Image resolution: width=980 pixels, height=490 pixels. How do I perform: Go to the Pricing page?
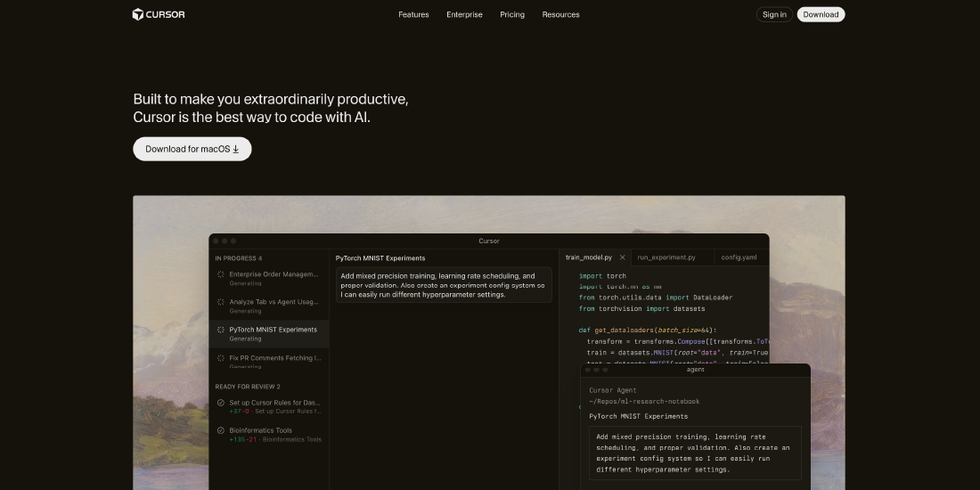click(512, 14)
